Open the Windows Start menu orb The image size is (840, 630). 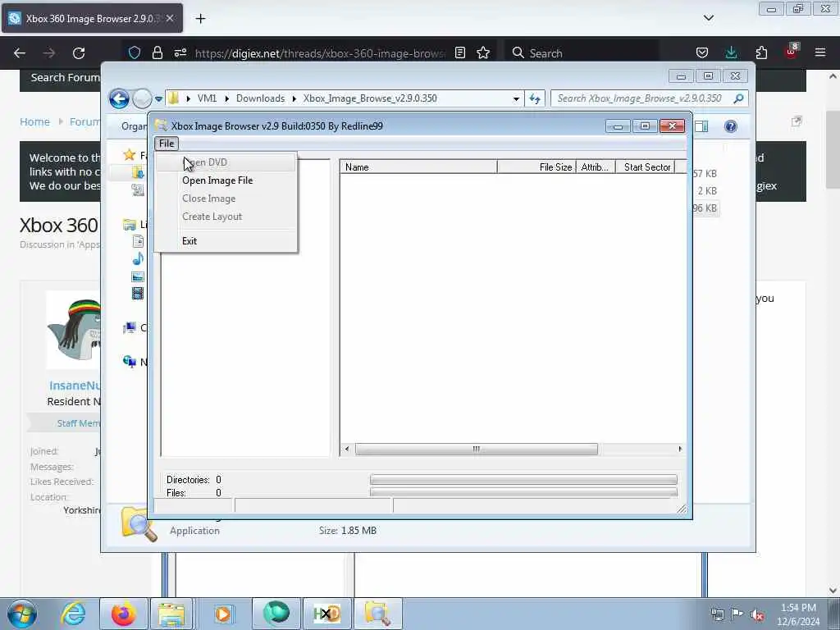point(22,614)
